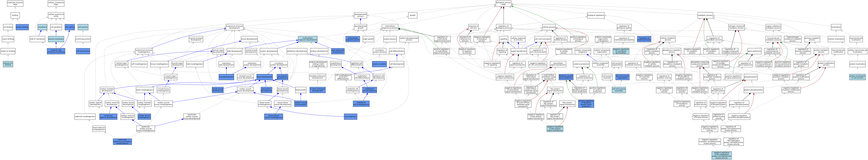Click the 'metal ion binding' node

[8, 51]
